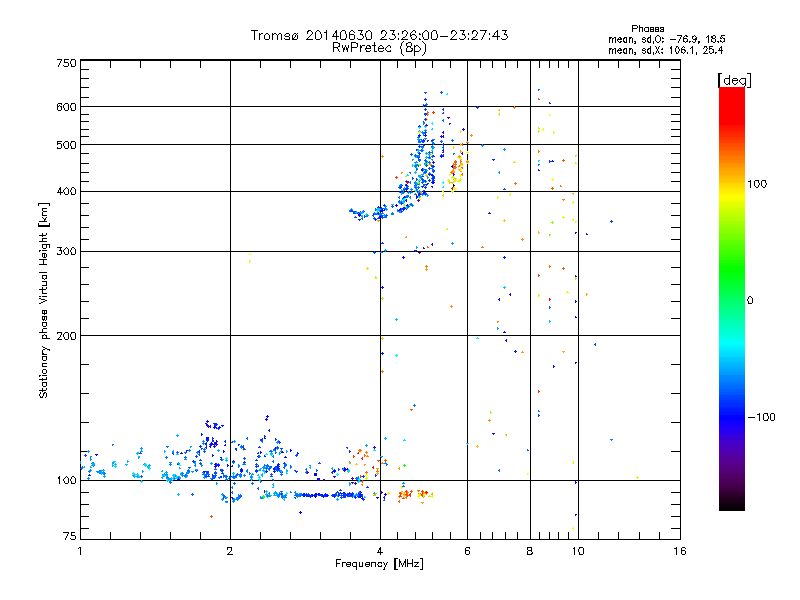This screenshot has width=800, height=600.
Task: Click the orange-red X-mode cluster near 5.7 MHz, 430 km
Action: (457, 171)
